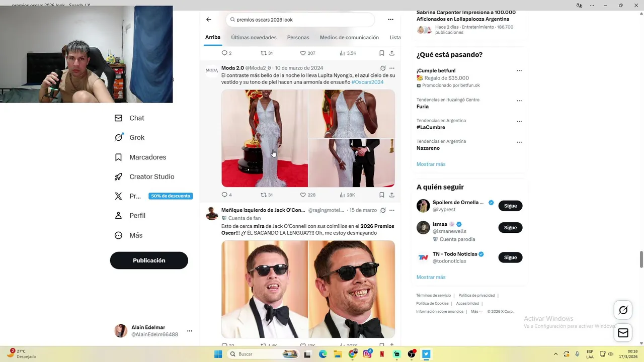Open the Moda 2.0 profile avatar
This screenshot has width=644, height=362.
click(x=212, y=71)
